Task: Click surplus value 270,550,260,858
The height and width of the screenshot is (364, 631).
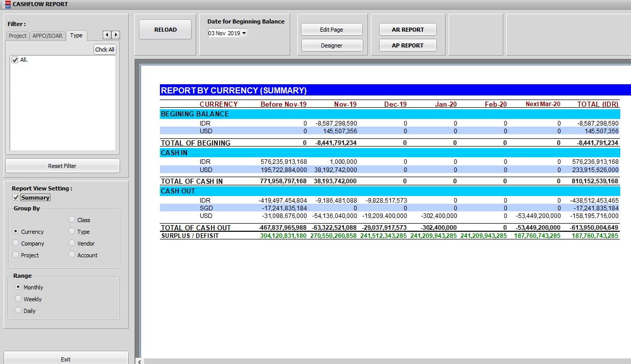Action: click(x=334, y=236)
